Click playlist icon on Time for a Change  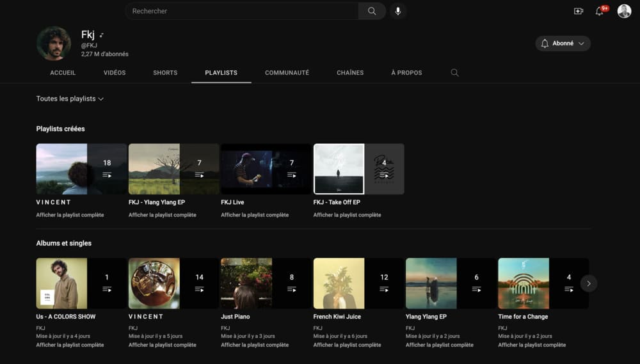click(568, 289)
